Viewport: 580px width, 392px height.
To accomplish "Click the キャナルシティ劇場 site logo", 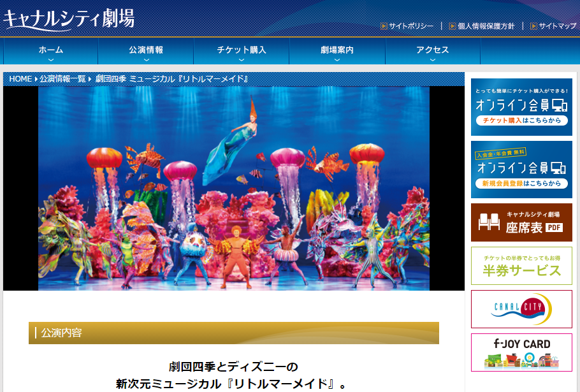I will pos(69,19).
